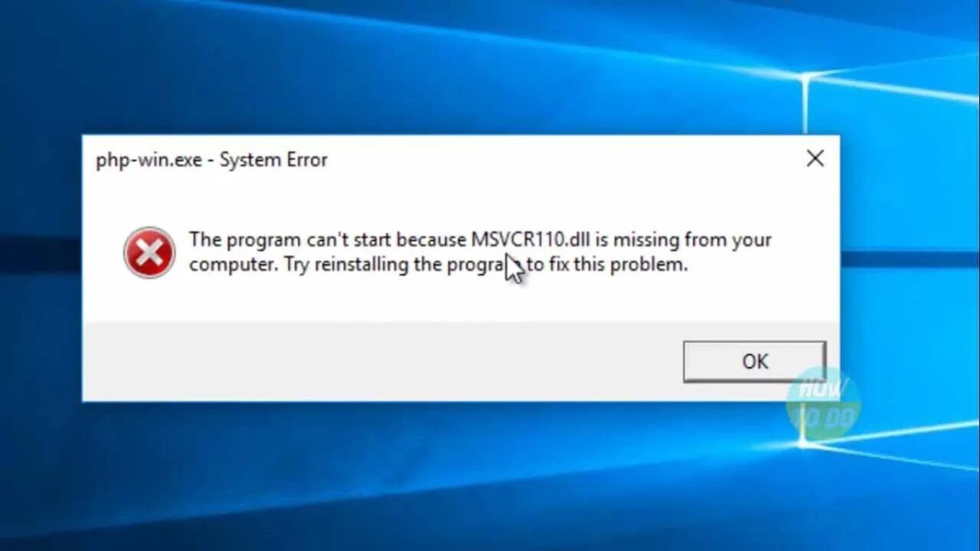
Task: Close the System Error dialog with X
Action: 815,158
